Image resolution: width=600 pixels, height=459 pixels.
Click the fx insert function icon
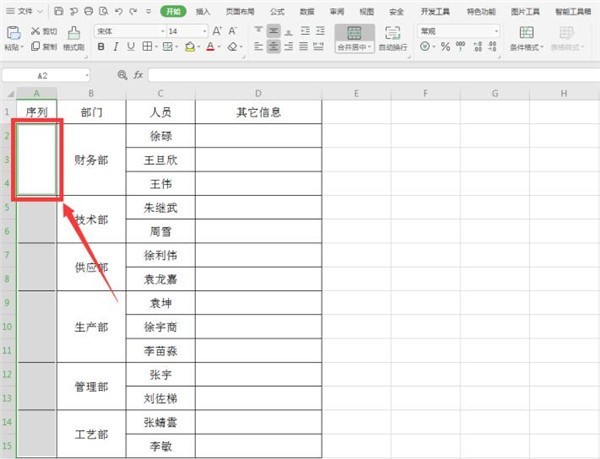138,75
